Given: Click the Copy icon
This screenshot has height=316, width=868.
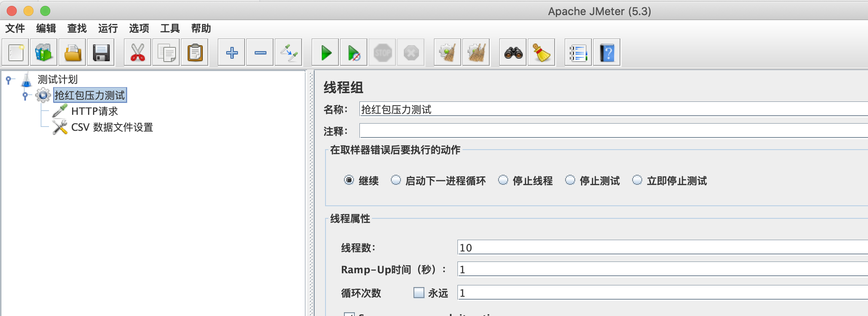Looking at the screenshot, I should click(166, 53).
